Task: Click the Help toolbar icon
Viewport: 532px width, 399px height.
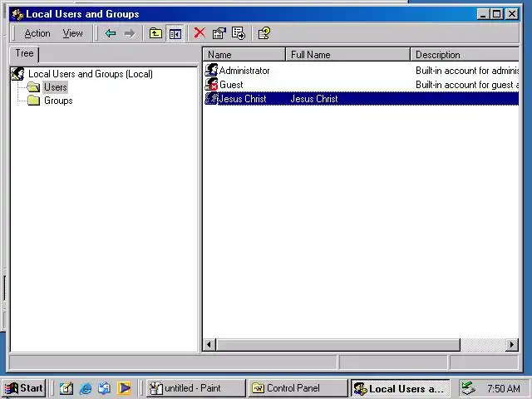Action: point(264,33)
